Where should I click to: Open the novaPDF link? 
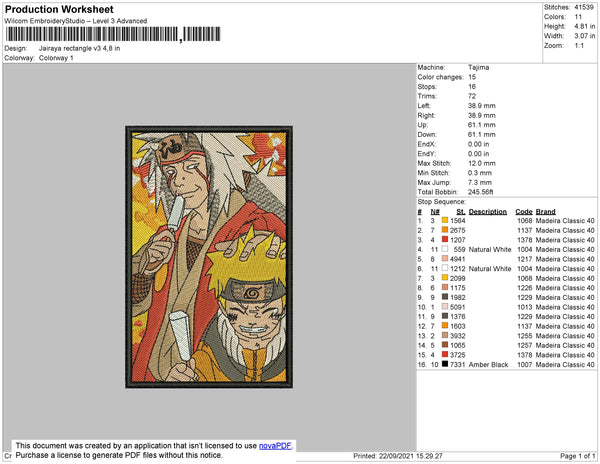[x=275, y=446]
